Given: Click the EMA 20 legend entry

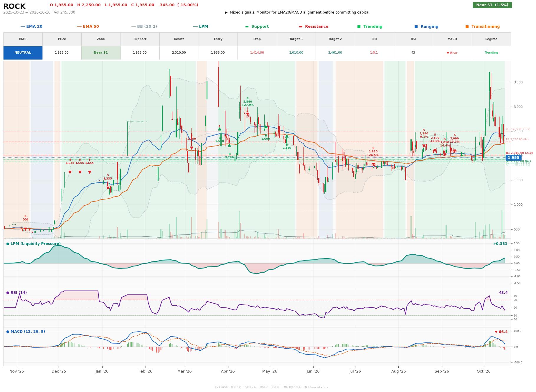Looking at the screenshot, I should (x=31, y=27).
